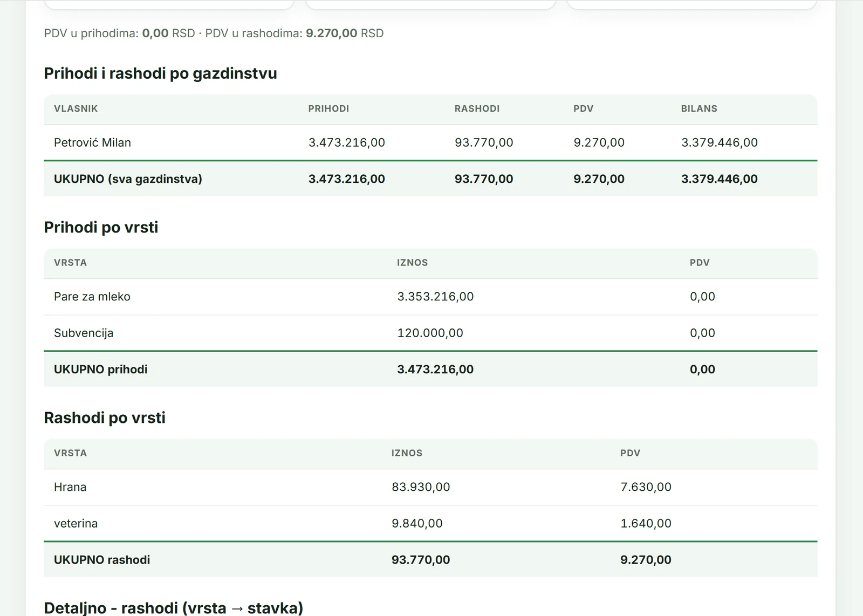Click the total balance in the UKUPNO (sva gazdinstva) row
The height and width of the screenshot is (616, 863).
[x=719, y=179]
